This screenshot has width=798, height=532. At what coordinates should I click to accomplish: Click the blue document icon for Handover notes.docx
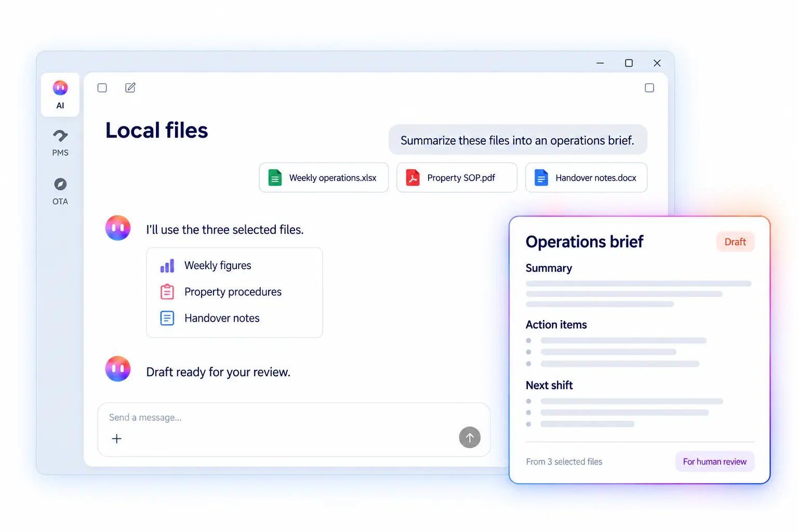pos(541,178)
